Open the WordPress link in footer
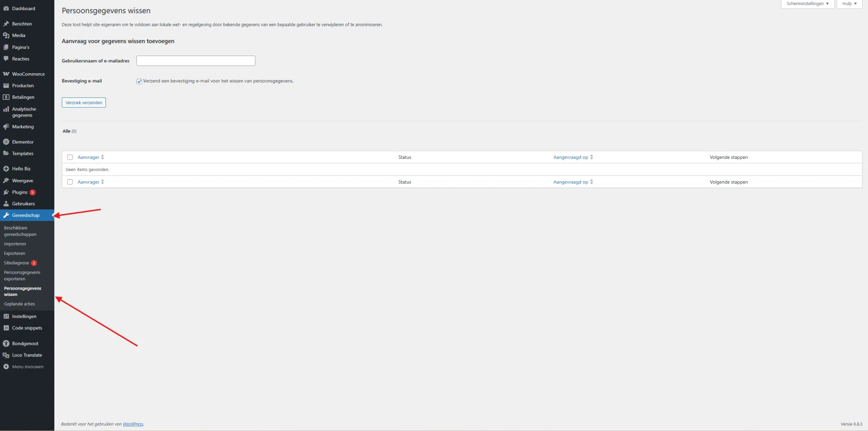 133,424
